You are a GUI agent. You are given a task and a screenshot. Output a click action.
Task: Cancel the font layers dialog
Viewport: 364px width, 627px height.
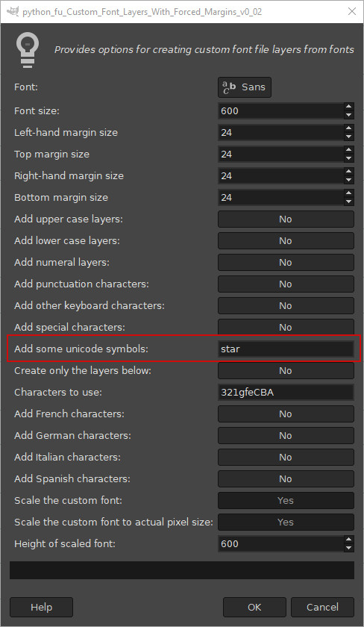[x=322, y=607]
